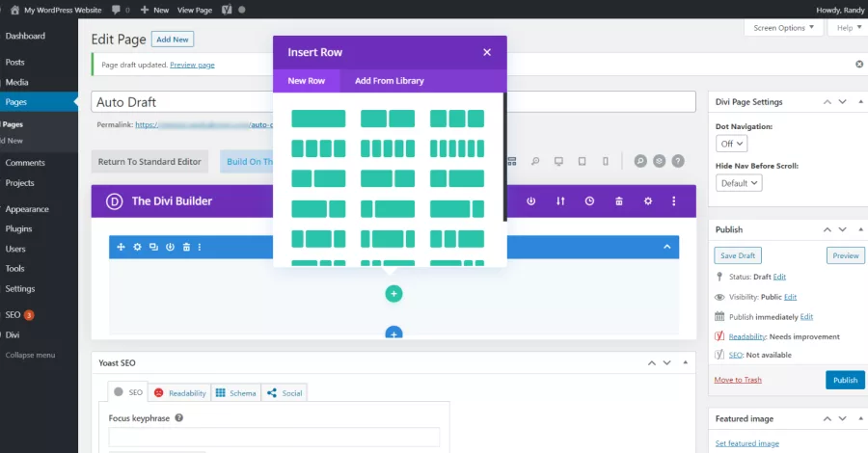Switch to tablet view icon
Viewport: 868px width, 453px height.
tap(582, 161)
